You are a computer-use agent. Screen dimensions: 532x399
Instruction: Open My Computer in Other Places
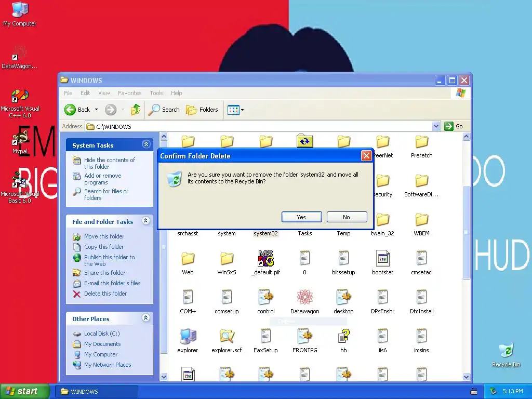coord(101,354)
